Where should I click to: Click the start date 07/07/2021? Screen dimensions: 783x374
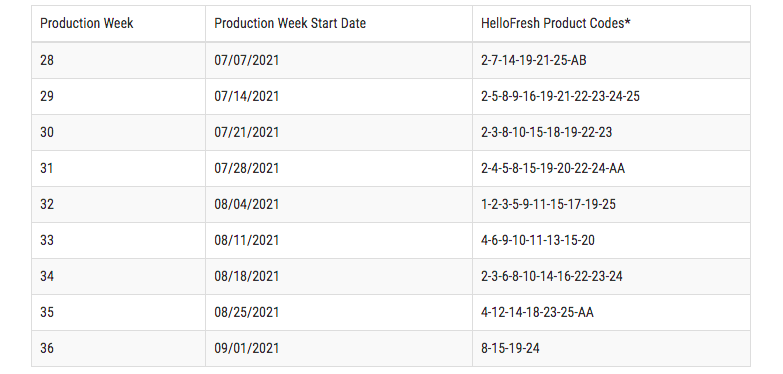pos(247,60)
